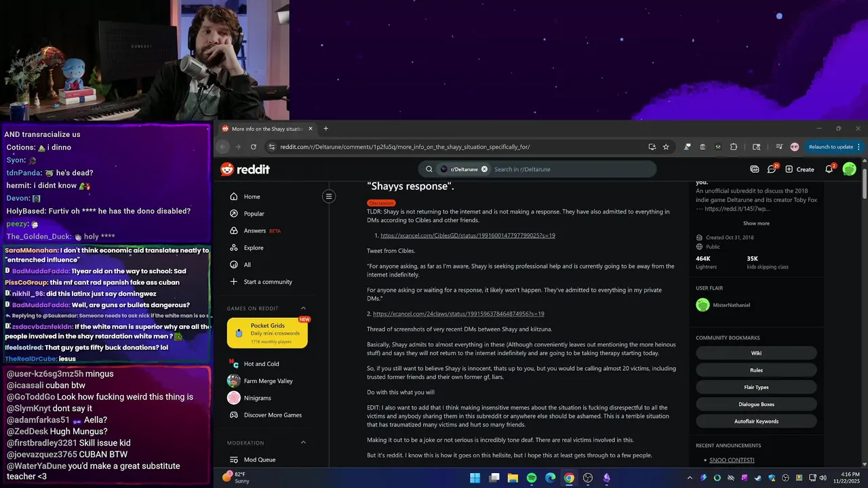Click Discover More Games

pyautogui.click(x=273, y=415)
